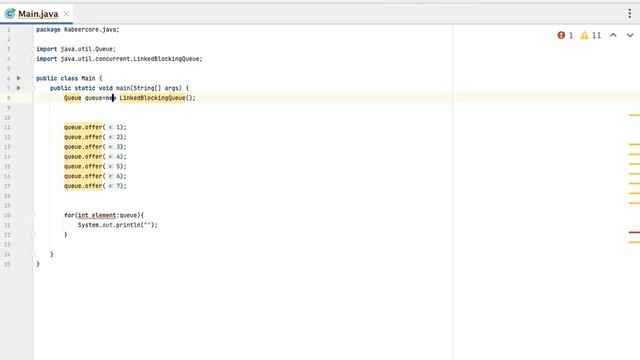
Task: Click queue.offer call with value 6
Action: [95, 176]
